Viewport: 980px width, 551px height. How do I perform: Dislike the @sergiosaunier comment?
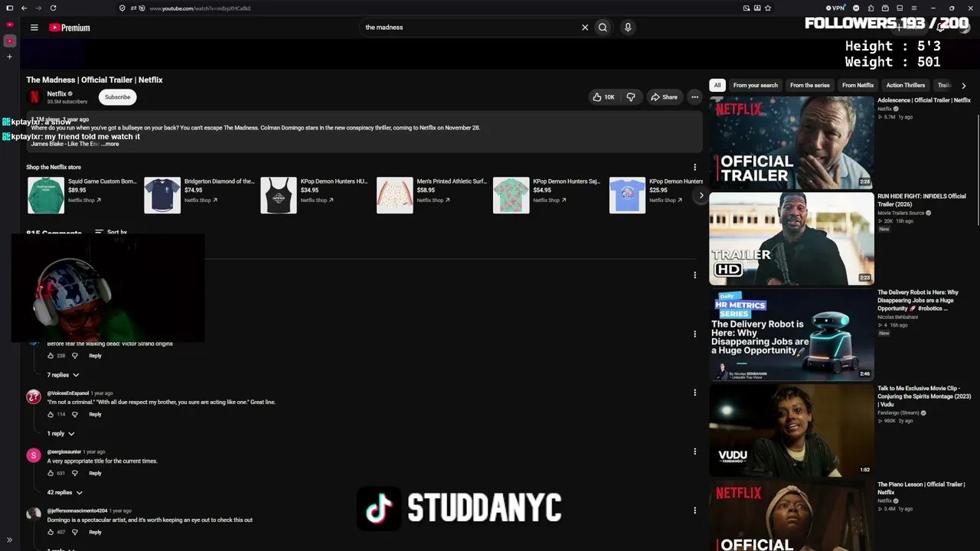coord(74,473)
